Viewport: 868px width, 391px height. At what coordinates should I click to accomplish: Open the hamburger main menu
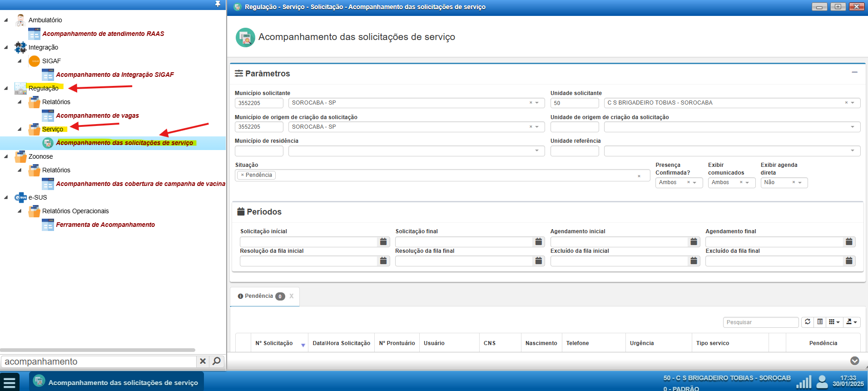10,382
